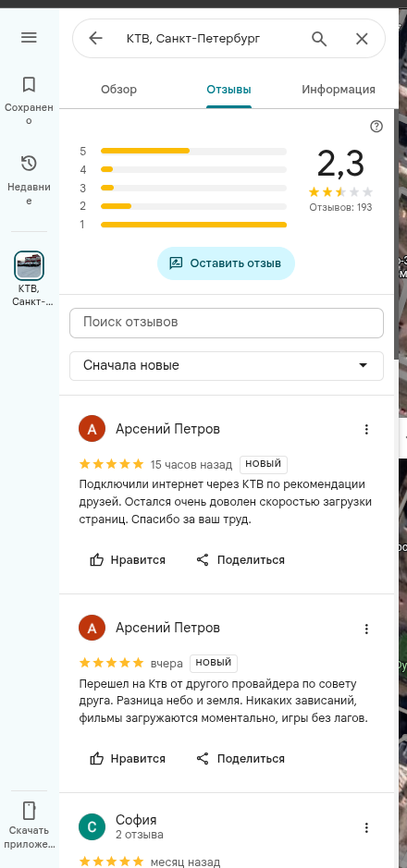Open options menu for first Арсений Петров review
407x868 pixels.
pyautogui.click(x=366, y=429)
